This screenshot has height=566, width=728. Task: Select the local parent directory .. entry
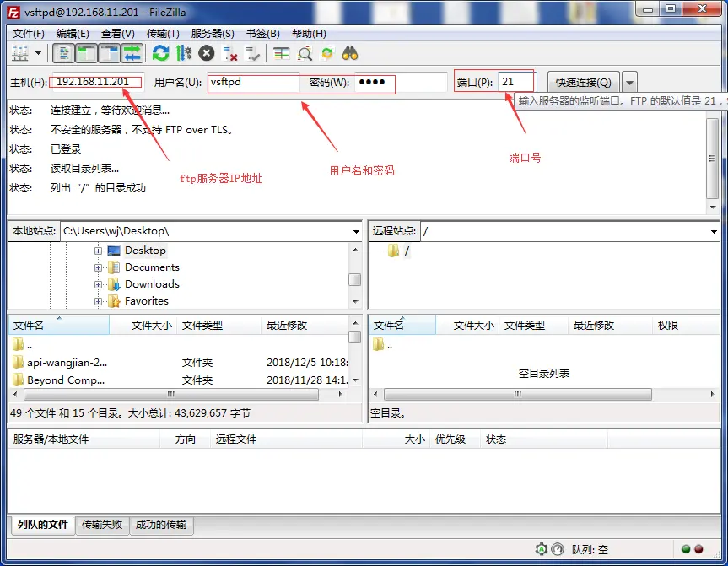coord(179,345)
